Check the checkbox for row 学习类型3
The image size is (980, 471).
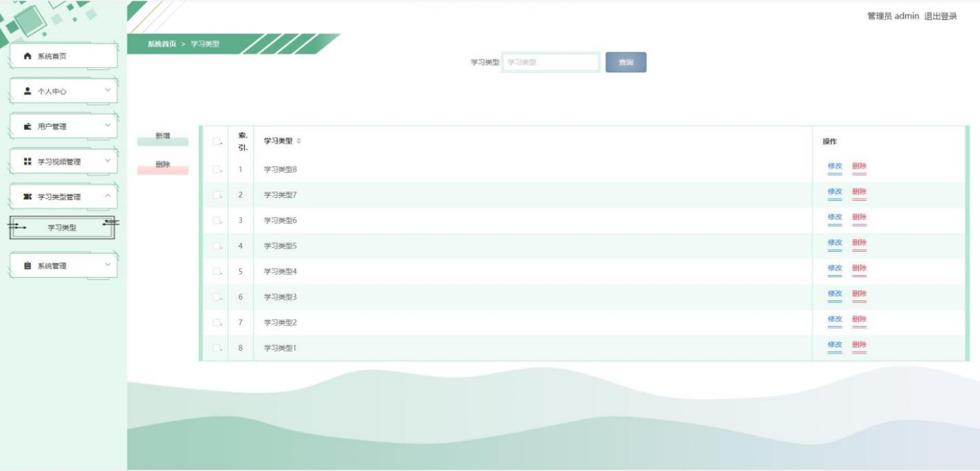217,296
